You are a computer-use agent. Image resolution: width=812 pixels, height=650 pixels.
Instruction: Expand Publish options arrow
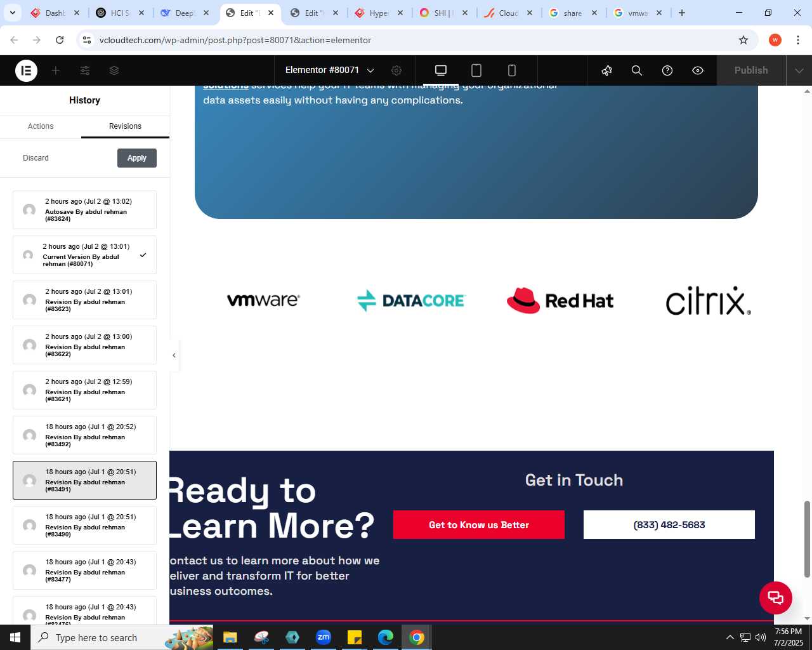[799, 70]
